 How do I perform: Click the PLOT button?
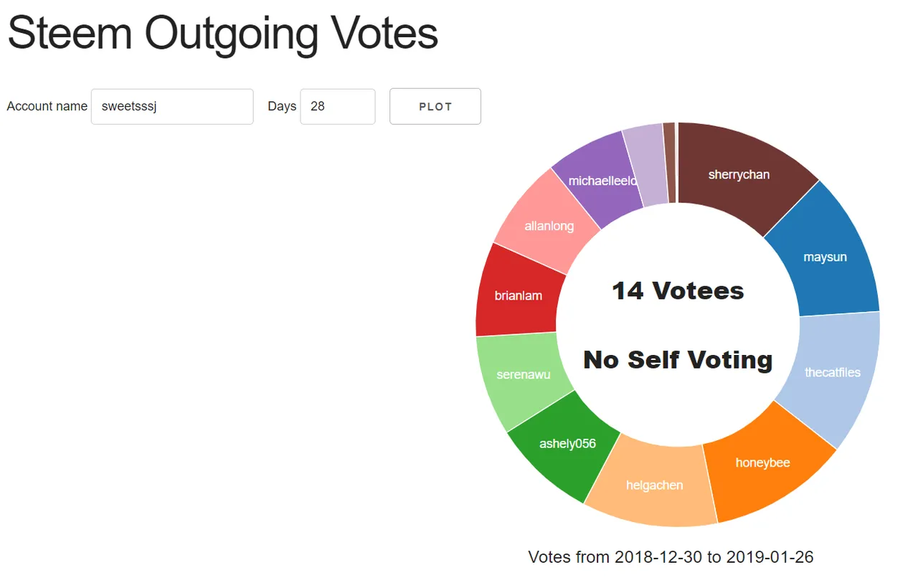pyautogui.click(x=435, y=106)
